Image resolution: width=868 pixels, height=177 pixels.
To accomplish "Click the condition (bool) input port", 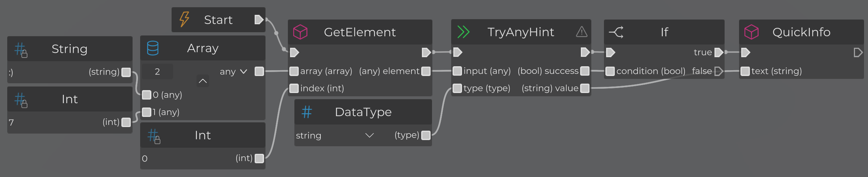I will [x=610, y=71].
